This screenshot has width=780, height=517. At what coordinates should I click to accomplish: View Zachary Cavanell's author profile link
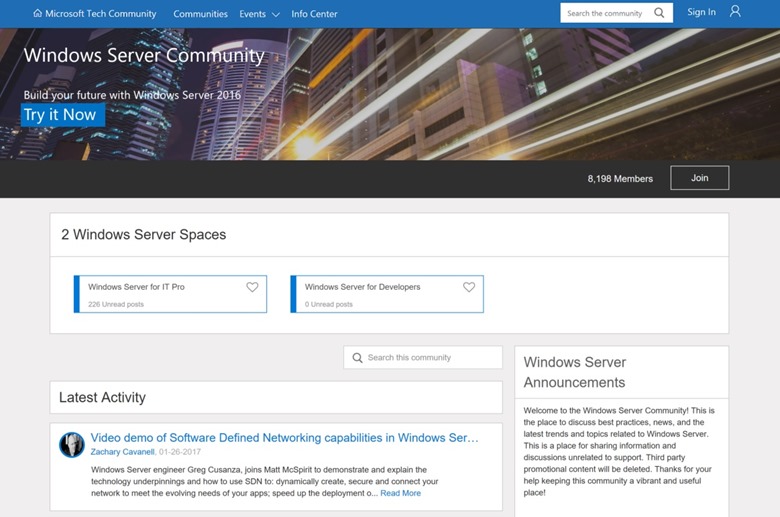pos(122,452)
